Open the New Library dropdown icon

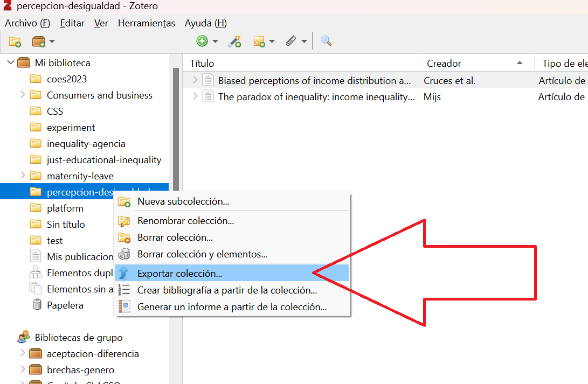point(43,41)
